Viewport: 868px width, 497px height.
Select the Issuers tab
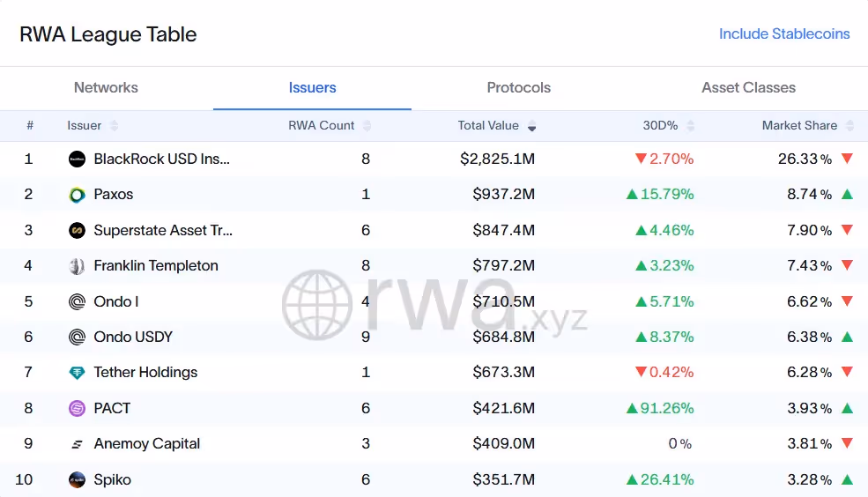pos(312,87)
